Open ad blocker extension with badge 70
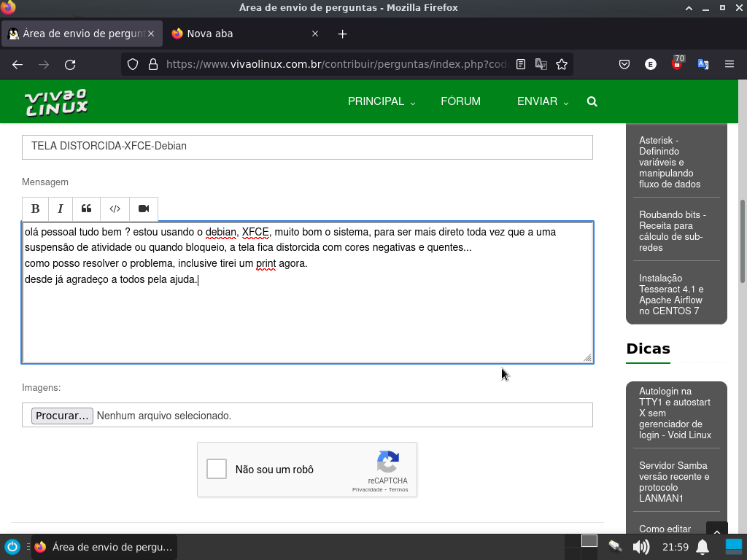Image resolution: width=747 pixels, height=560 pixels. 677,63
